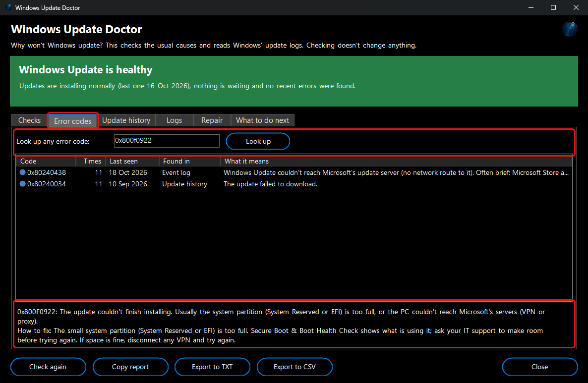Click 'The update failed to download.' text
Image resolution: width=588 pixels, height=383 pixels.
point(270,184)
